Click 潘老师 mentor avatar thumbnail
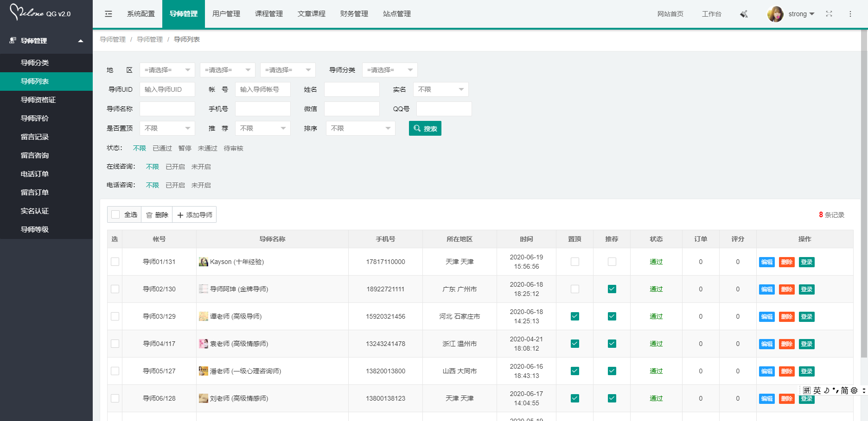Screen dimensions: 868x421 pyautogui.click(x=203, y=371)
